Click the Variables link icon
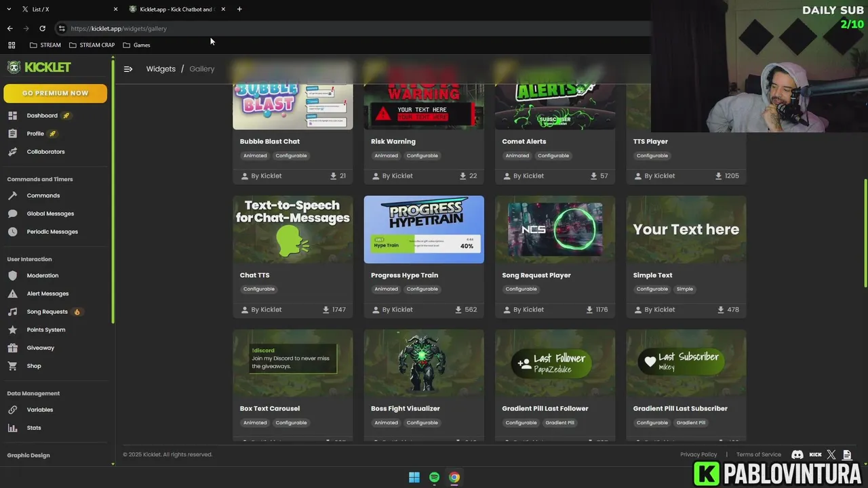 [x=12, y=410]
